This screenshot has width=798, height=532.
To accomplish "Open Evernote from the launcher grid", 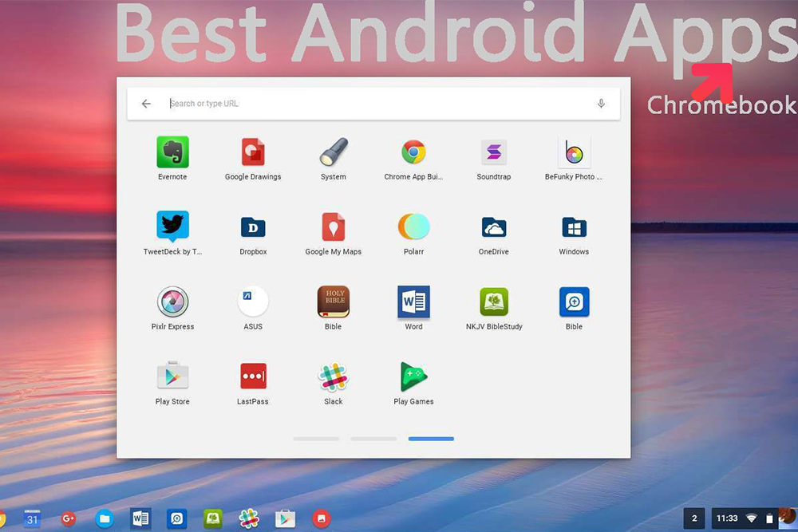I will coord(172,152).
